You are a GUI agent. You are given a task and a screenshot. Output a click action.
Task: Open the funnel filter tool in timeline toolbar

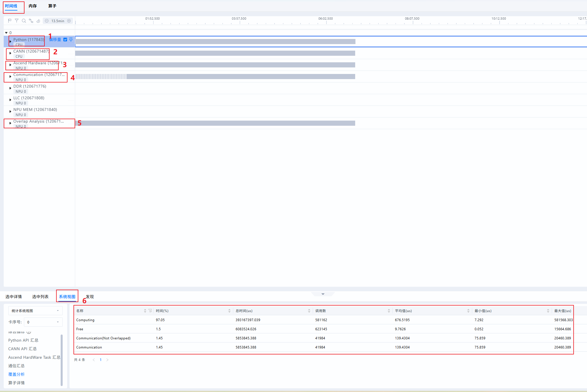[17, 21]
